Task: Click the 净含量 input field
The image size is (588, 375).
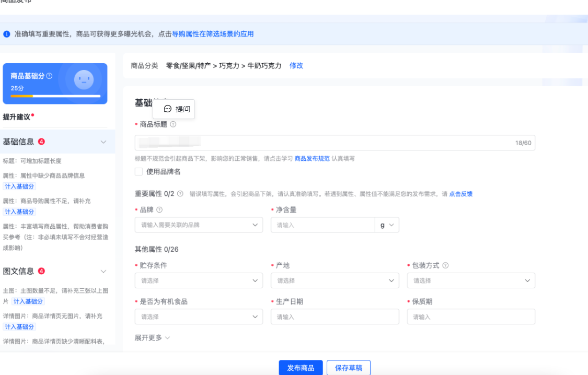Action: 323,225
